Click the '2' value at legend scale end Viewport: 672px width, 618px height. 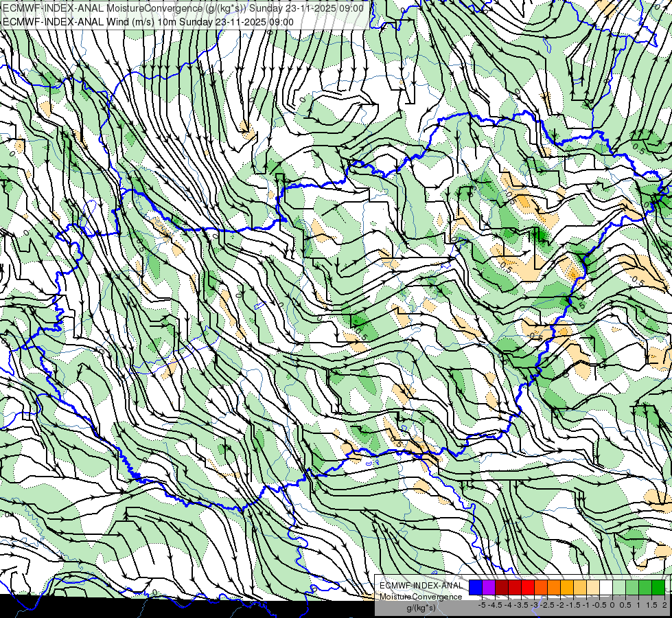664,605
